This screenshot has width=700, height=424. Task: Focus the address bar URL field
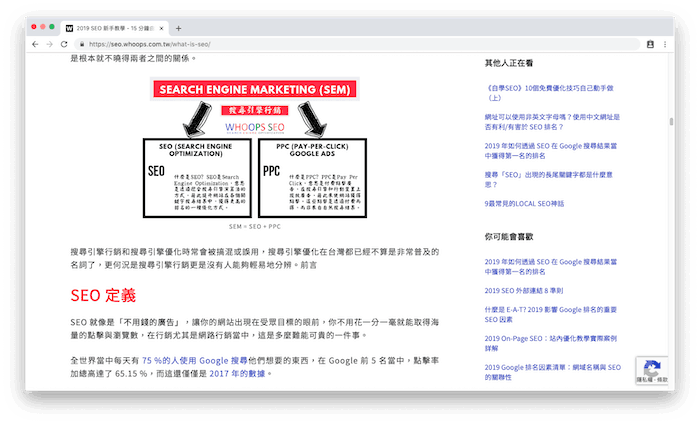point(357,44)
